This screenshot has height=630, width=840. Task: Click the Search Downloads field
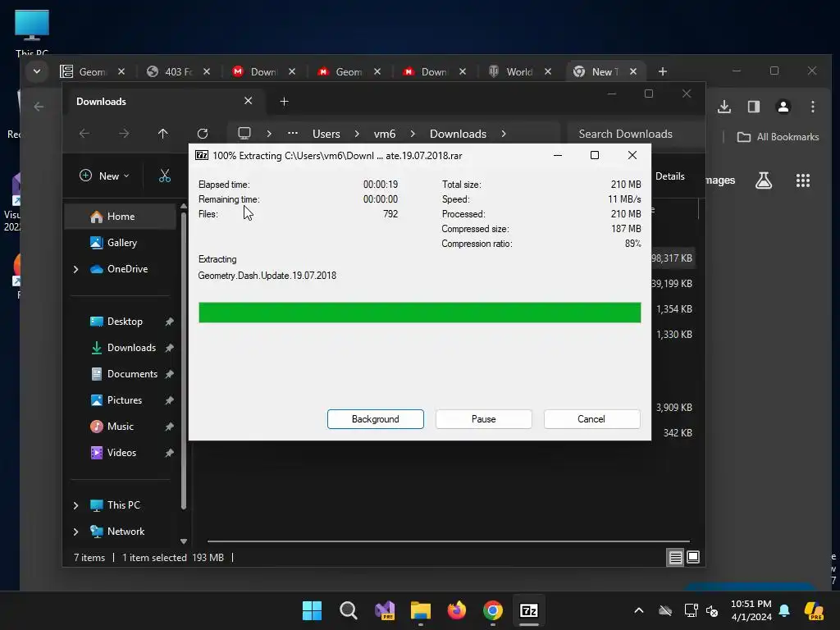(635, 134)
